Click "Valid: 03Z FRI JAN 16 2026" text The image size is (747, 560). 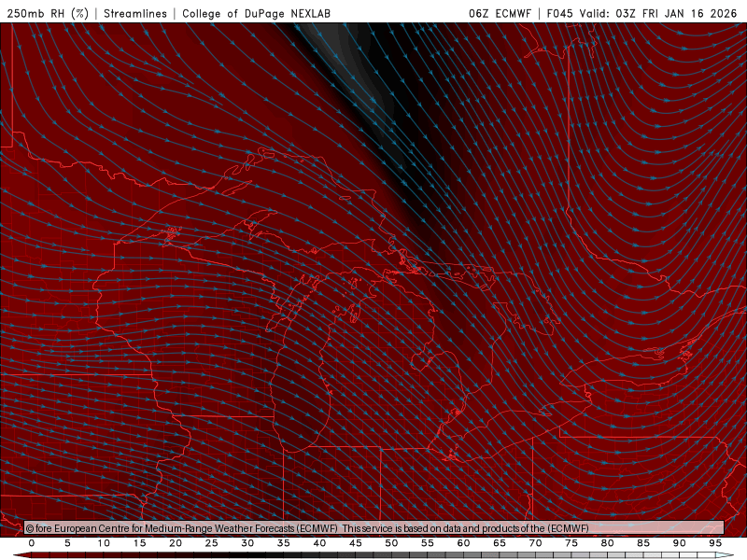658,13
